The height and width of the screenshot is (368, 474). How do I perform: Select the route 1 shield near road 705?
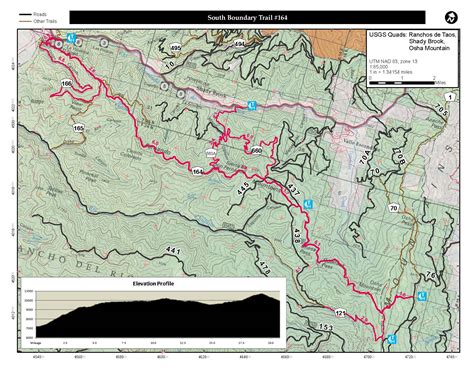pos(450,97)
